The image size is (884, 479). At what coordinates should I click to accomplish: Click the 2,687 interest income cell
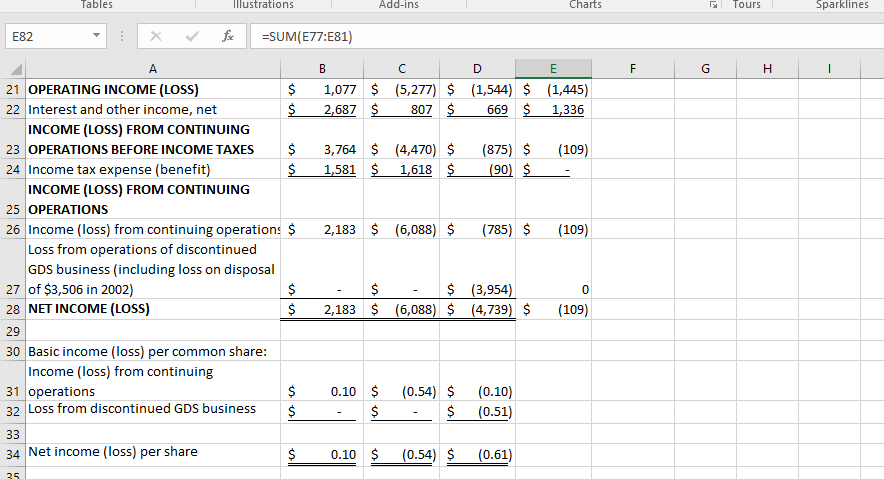(322, 109)
